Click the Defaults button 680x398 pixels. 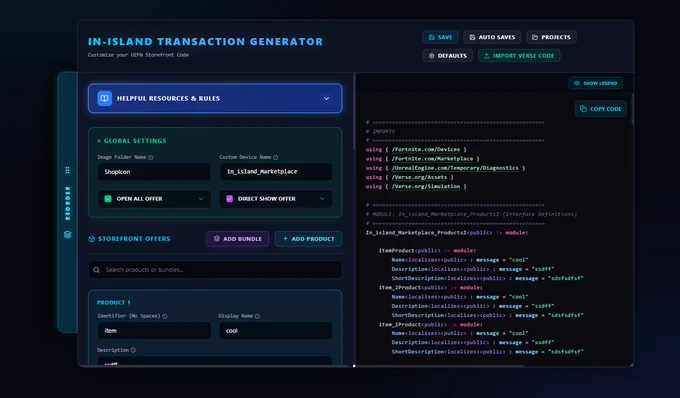click(448, 55)
